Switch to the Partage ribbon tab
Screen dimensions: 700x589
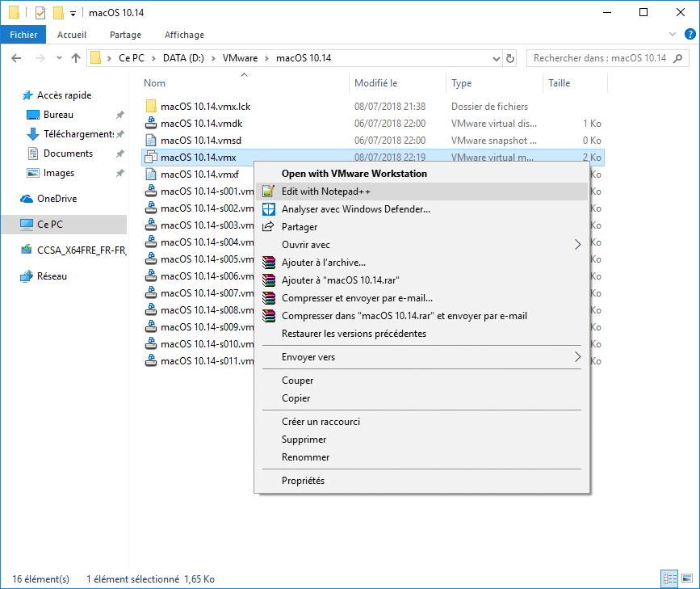click(x=125, y=35)
